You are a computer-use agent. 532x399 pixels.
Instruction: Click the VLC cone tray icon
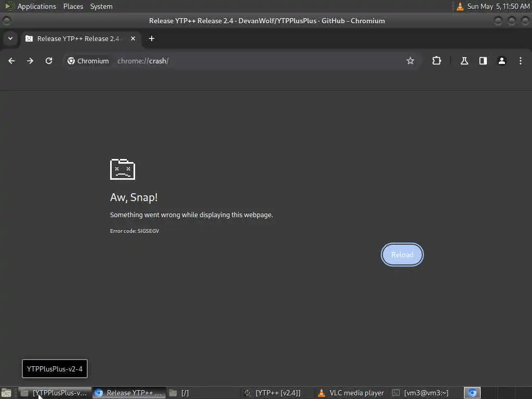tap(460, 6)
